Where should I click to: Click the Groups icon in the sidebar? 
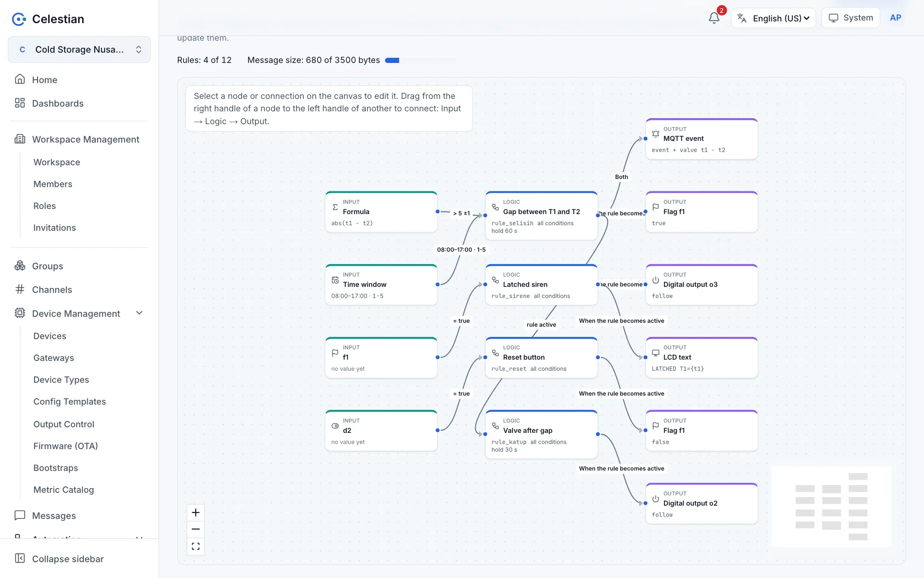pyautogui.click(x=20, y=265)
